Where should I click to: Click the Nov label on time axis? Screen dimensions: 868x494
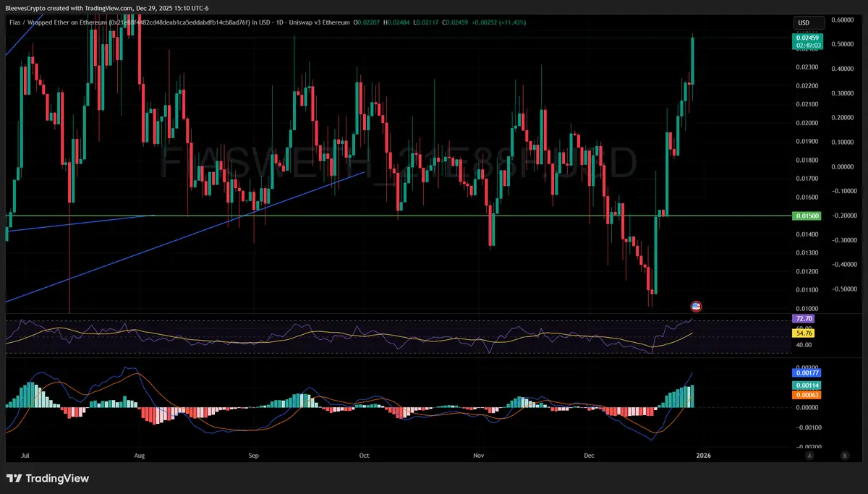click(x=477, y=456)
